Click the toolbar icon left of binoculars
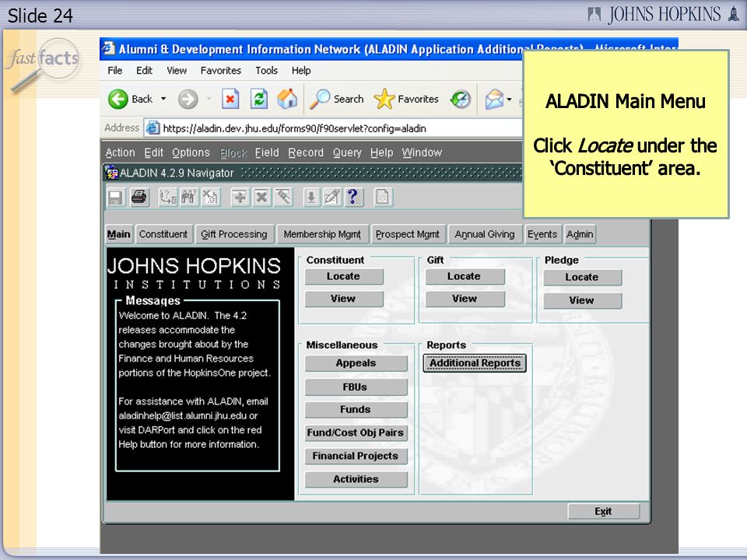 click(168, 197)
